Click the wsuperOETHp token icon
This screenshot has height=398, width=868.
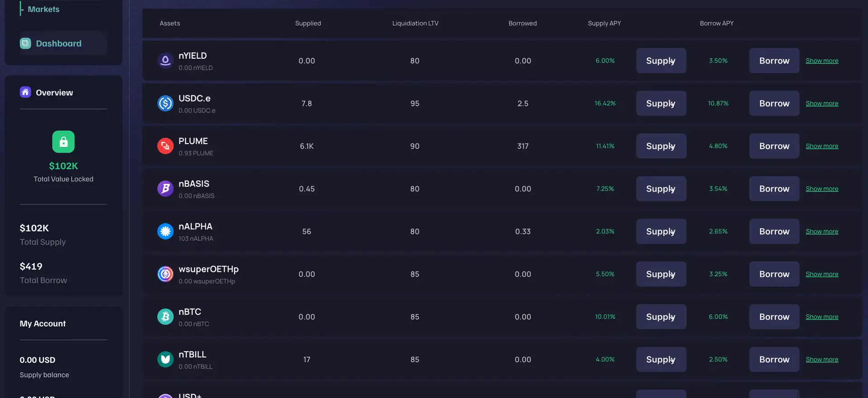click(165, 274)
